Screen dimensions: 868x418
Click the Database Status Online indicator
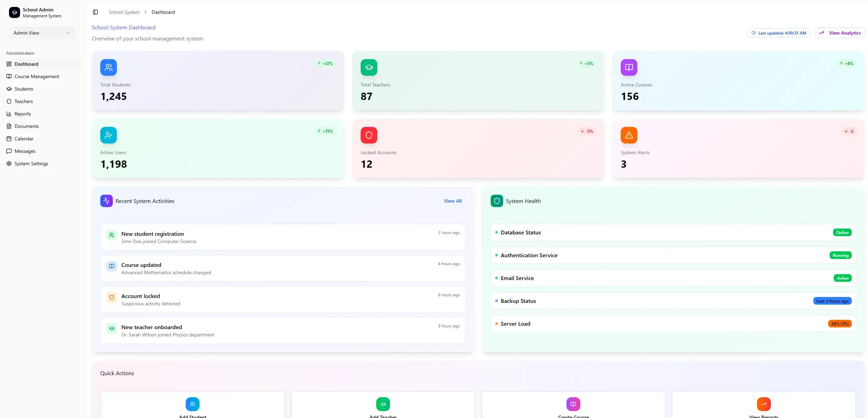pyautogui.click(x=842, y=232)
